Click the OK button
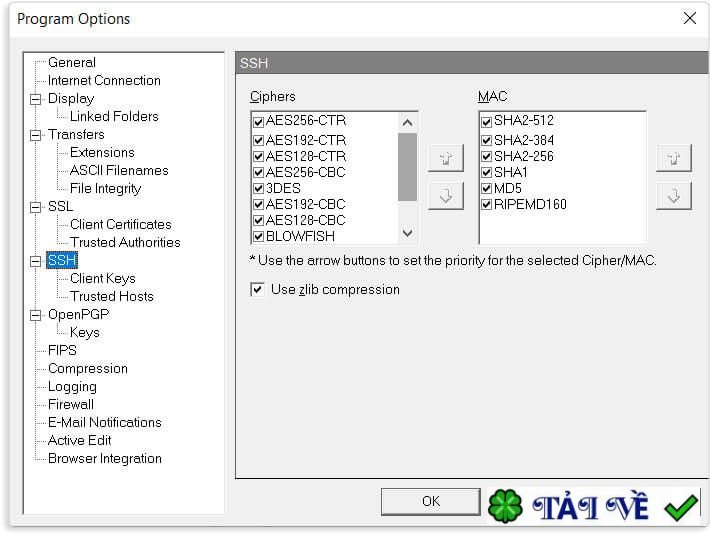710x535 pixels. pyautogui.click(x=431, y=502)
